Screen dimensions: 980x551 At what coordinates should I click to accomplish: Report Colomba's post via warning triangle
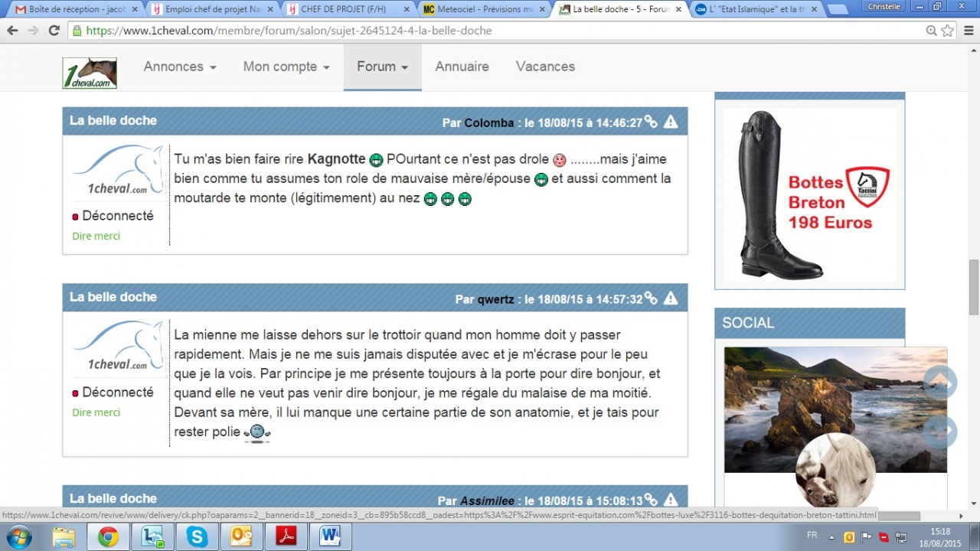click(x=671, y=122)
